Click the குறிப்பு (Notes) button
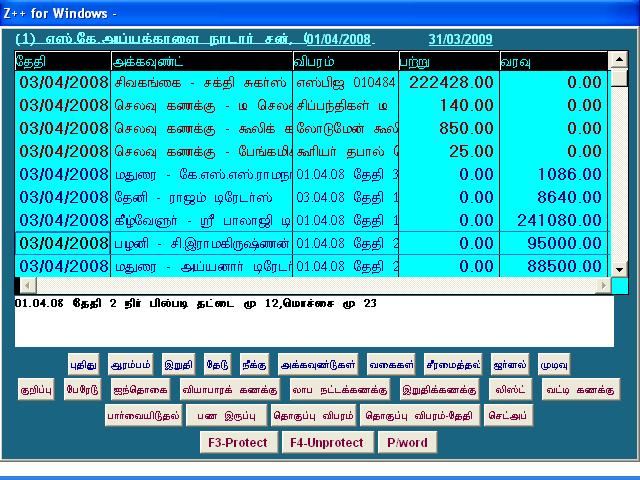Image resolution: width=640 pixels, height=480 pixels. point(36,389)
